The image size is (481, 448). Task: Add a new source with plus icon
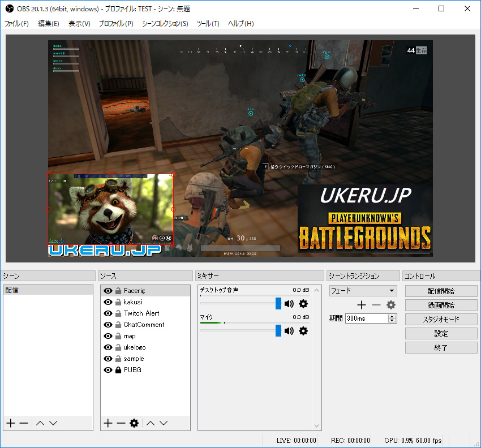[108, 423]
